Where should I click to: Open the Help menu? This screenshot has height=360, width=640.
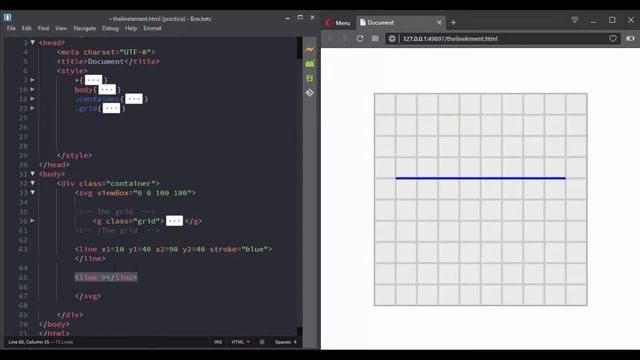pyautogui.click(x=131, y=28)
